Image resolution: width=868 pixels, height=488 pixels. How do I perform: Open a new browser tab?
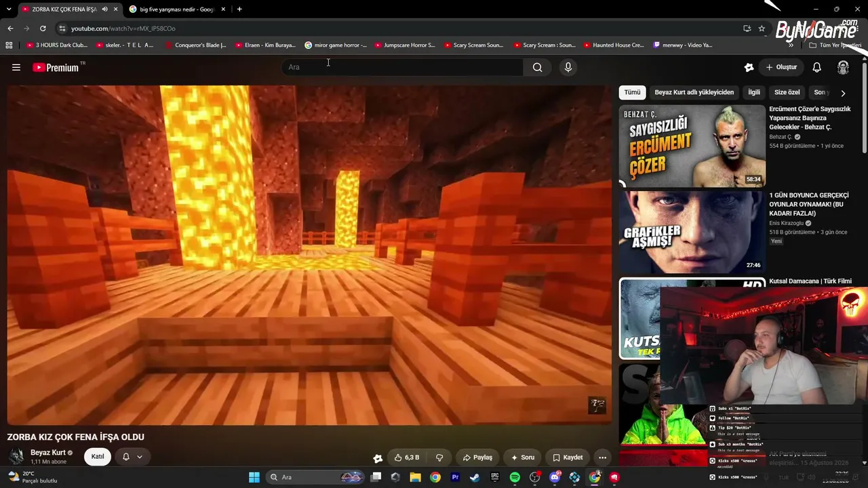239,9
